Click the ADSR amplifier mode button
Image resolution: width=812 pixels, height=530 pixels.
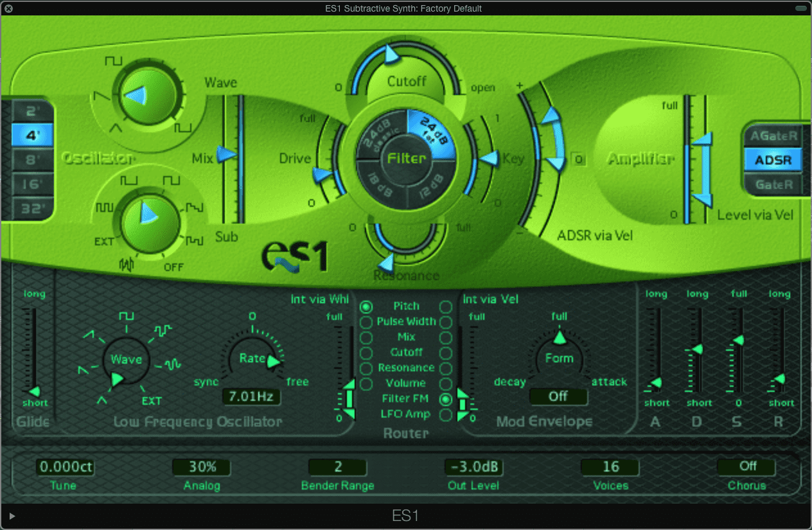[x=773, y=160]
